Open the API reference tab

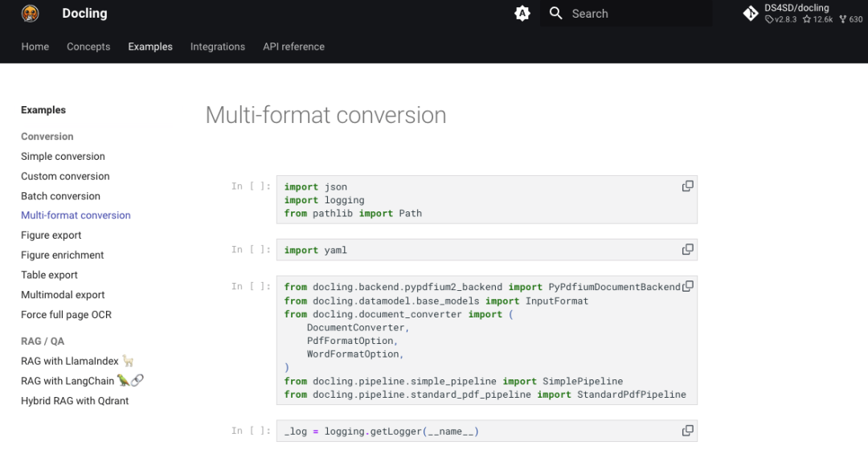click(293, 47)
